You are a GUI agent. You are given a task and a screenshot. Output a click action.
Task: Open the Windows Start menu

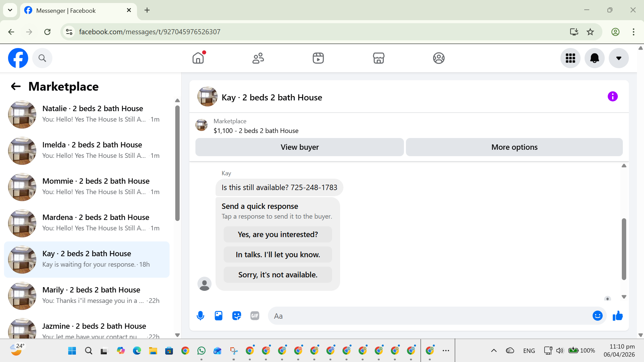pos(72,351)
